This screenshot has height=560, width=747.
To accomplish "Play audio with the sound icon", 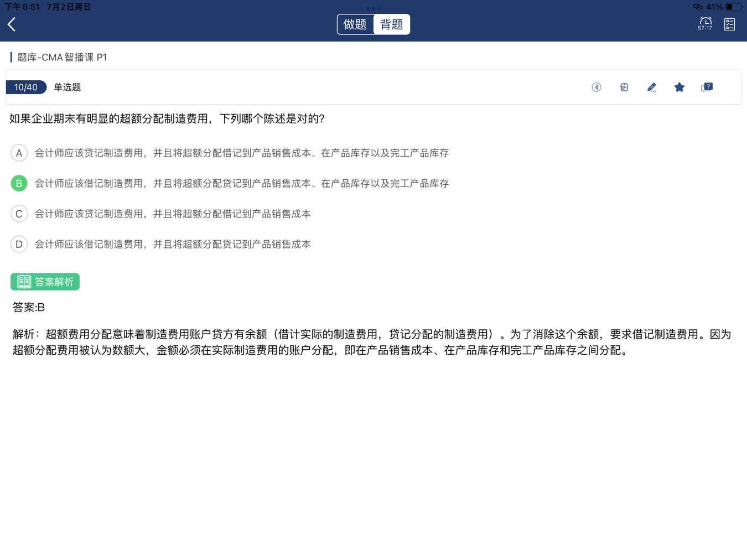I will 596,87.
